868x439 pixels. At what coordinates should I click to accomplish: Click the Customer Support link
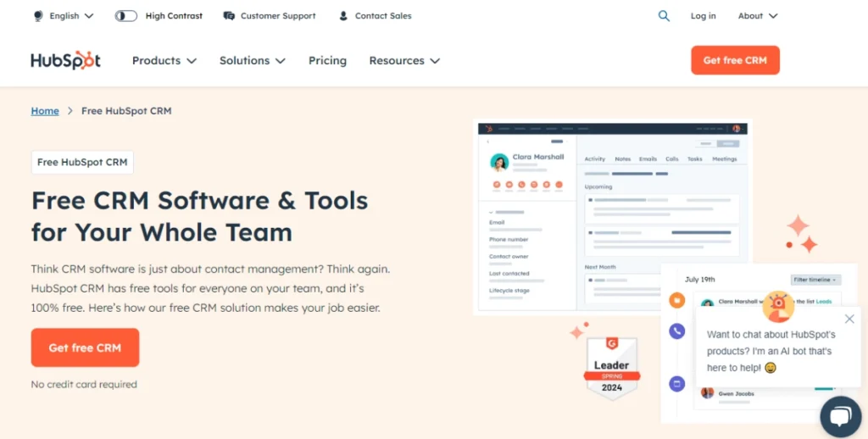[x=278, y=16]
